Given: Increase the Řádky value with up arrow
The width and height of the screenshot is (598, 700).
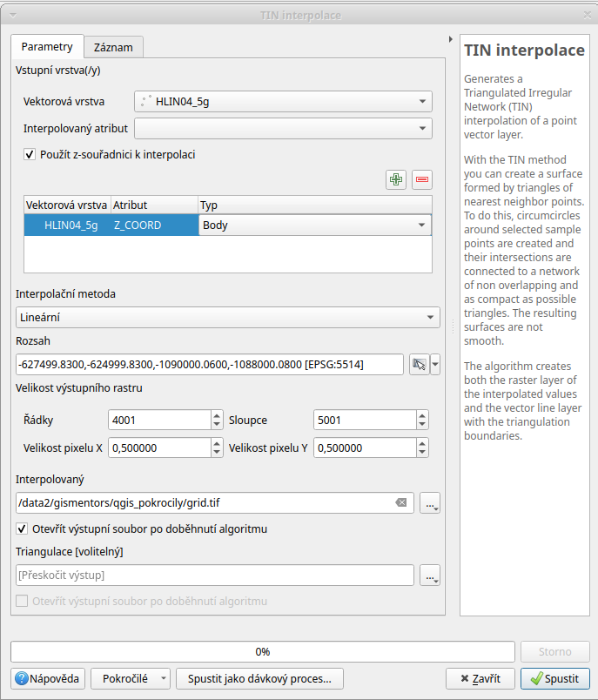Looking at the screenshot, I should click(217, 415).
